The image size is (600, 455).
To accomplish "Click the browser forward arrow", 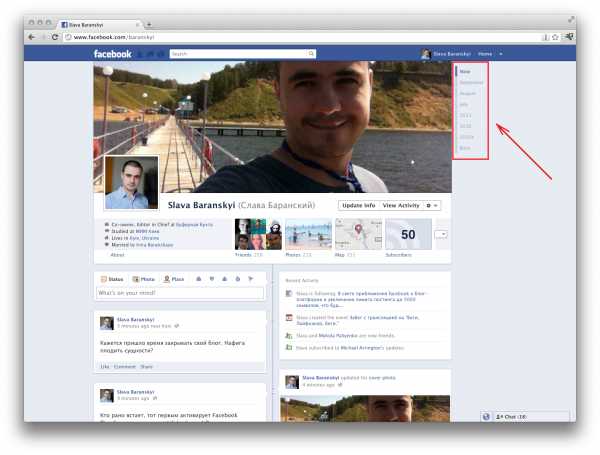I will pyautogui.click(x=43, y=37).
